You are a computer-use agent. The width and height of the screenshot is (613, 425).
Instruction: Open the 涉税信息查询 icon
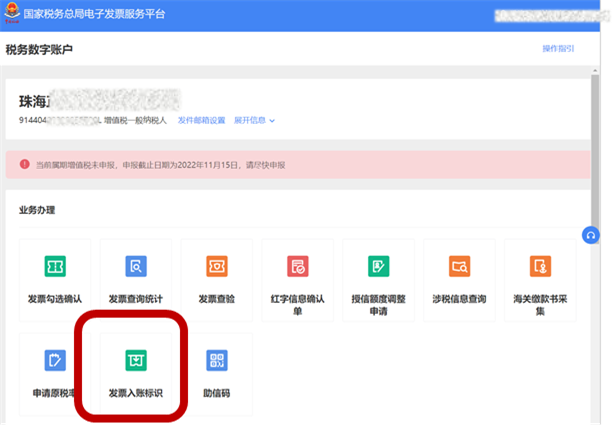(459, 266)
